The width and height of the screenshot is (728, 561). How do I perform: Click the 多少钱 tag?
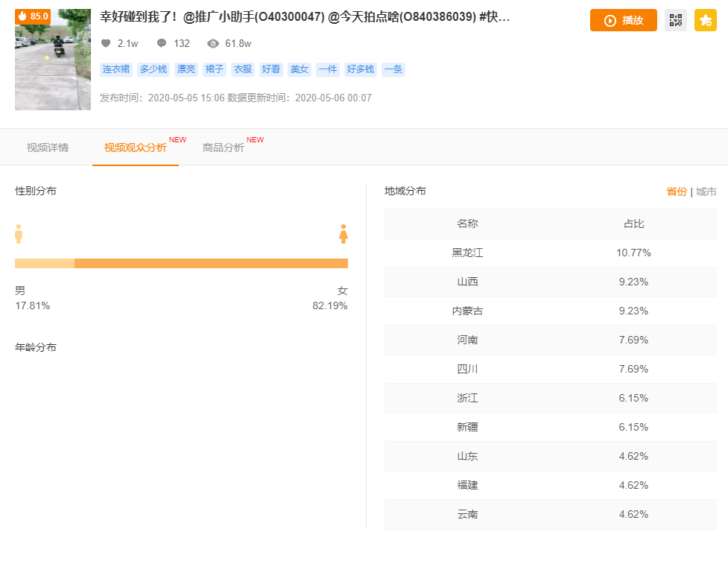click(152, 69)
